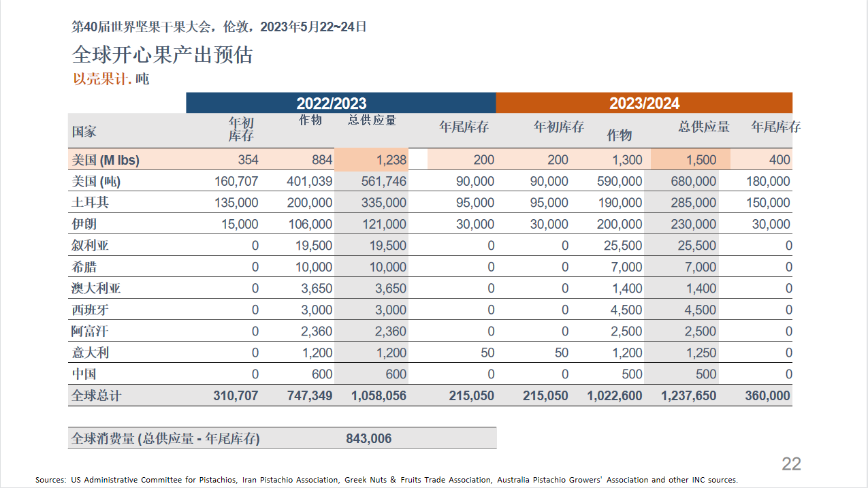Viewport: 868px width, 488px height.
Task: Click the cell 1,250 in Italy row
Action: point(701,353)
